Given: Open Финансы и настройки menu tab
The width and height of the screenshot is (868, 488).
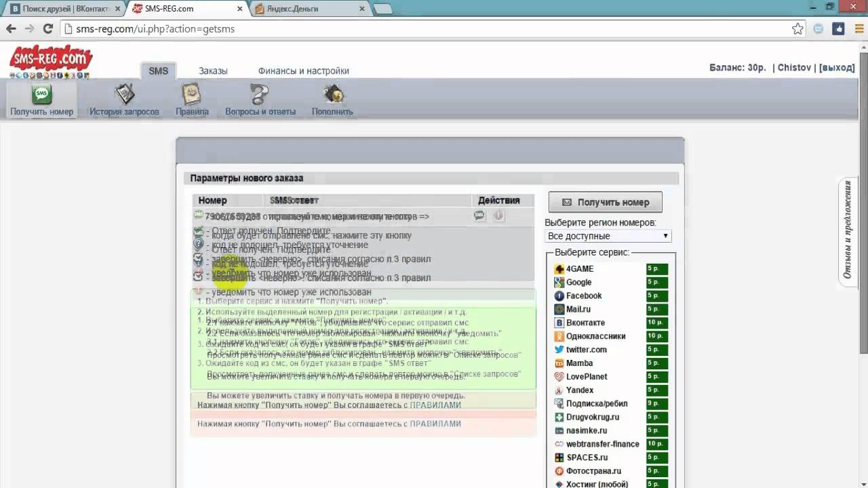Looking at the screenshot, I should 304,70.
